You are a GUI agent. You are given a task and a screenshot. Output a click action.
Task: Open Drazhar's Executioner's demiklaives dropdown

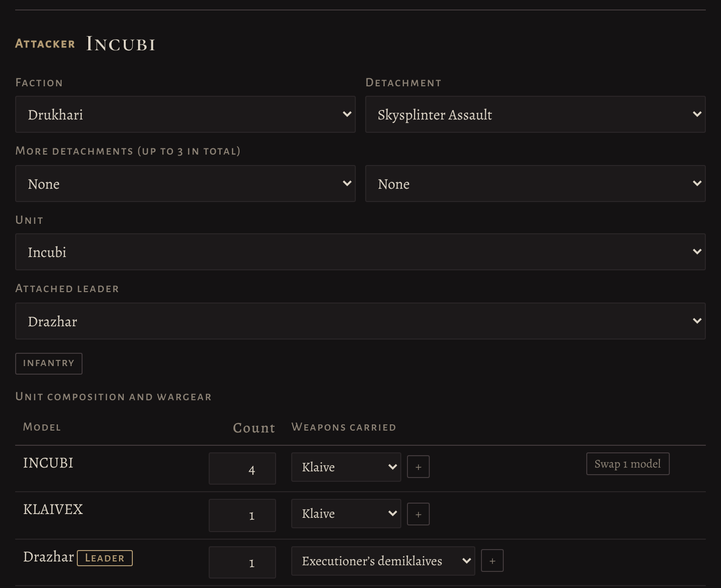[383, 561]
